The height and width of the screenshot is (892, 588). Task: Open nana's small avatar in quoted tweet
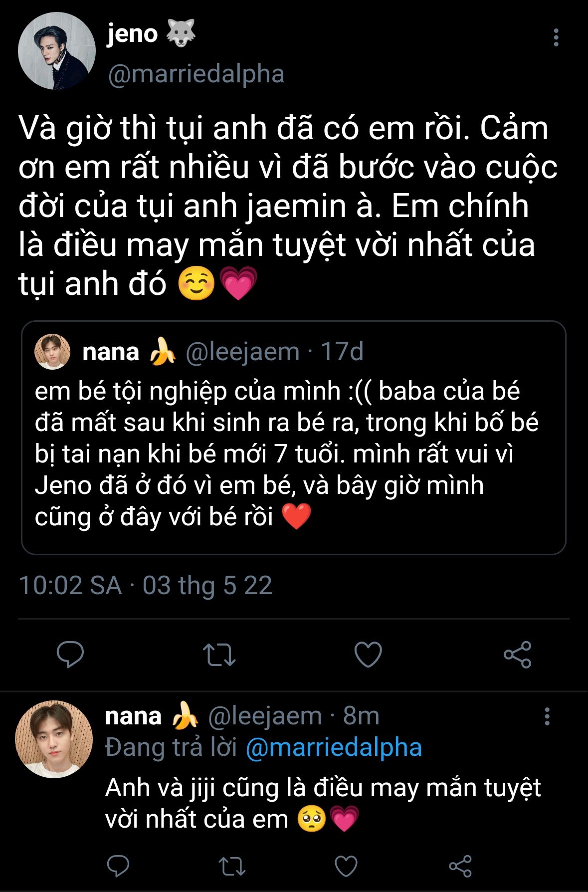[52, 351]
